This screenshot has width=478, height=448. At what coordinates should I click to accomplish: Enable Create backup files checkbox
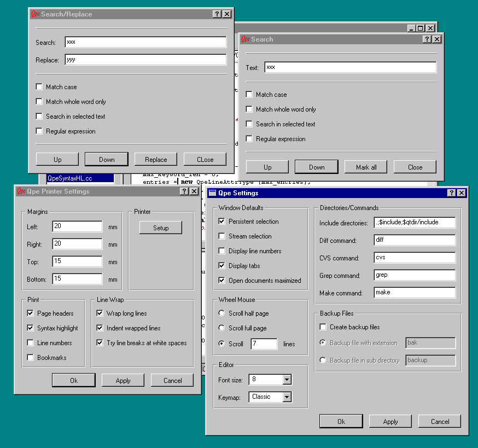(x=323, y=327)
